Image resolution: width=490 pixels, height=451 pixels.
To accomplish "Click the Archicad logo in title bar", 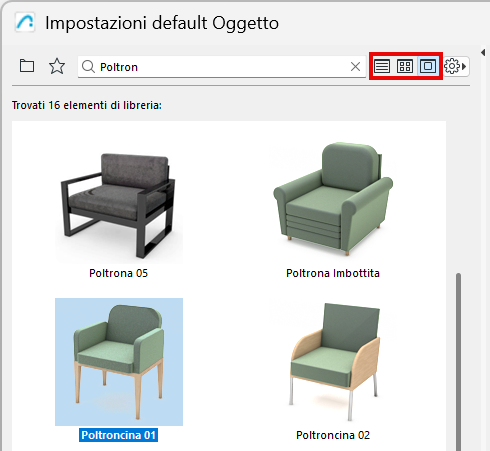I will [25, 22].
